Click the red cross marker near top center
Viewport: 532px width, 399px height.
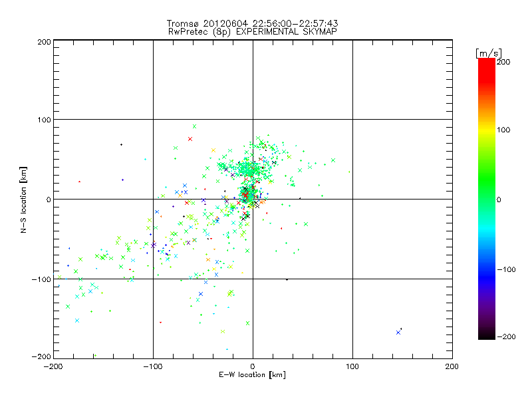(190, 139)
